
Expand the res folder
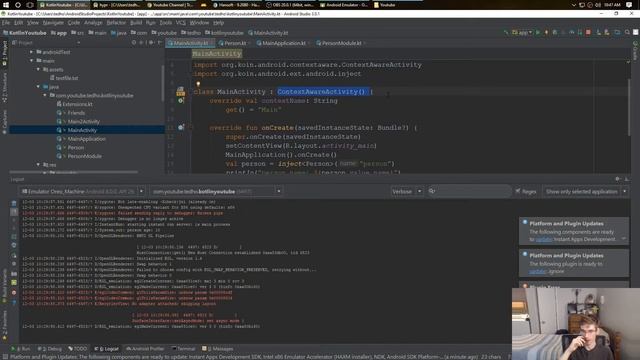pyautogui.click(x=38, y=165)
